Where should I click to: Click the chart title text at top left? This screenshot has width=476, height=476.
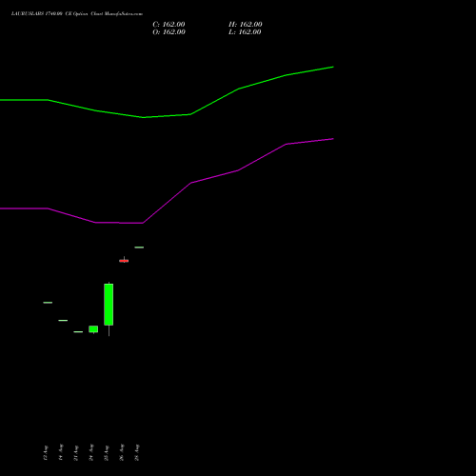point(77,14)
